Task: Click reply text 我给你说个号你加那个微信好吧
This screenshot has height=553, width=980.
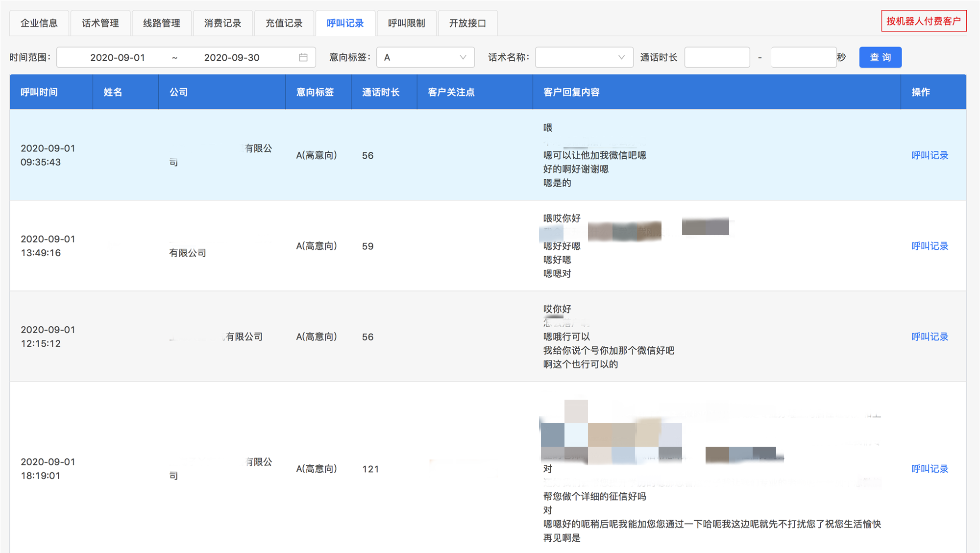Action: 609,350
